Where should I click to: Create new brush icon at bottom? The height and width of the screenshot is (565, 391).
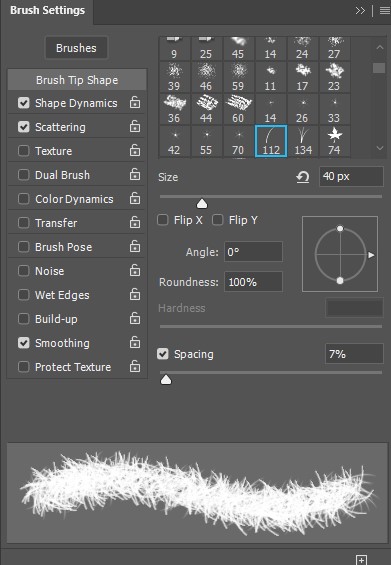coord(361,560)
